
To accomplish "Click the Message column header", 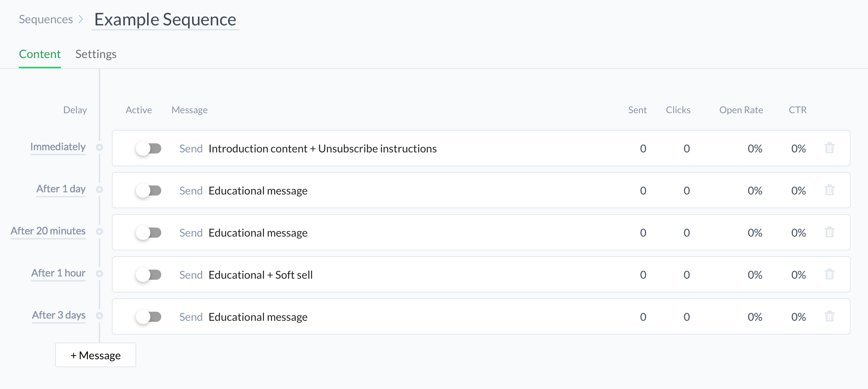I will pyautogui.click(x=190, y=110).
